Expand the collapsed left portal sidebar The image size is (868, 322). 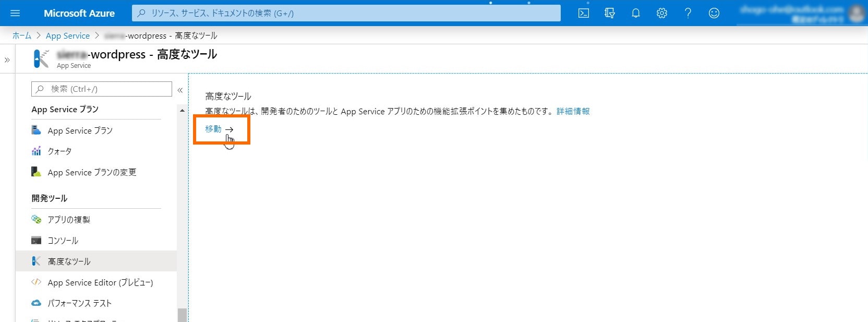[x=7, y=60]
